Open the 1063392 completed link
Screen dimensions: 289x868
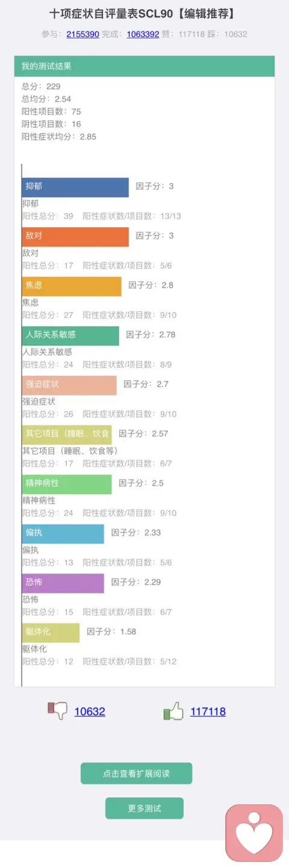tap(143, 34)
